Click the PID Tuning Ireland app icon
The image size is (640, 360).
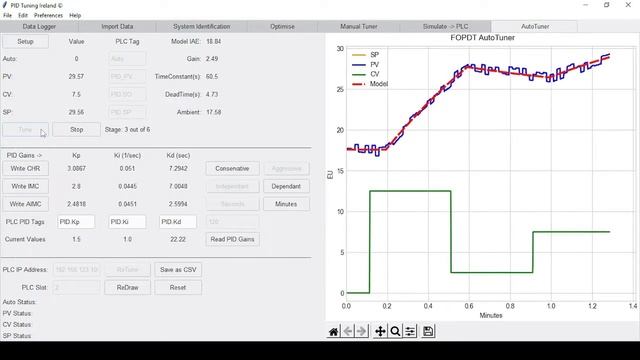coord(5,5)
